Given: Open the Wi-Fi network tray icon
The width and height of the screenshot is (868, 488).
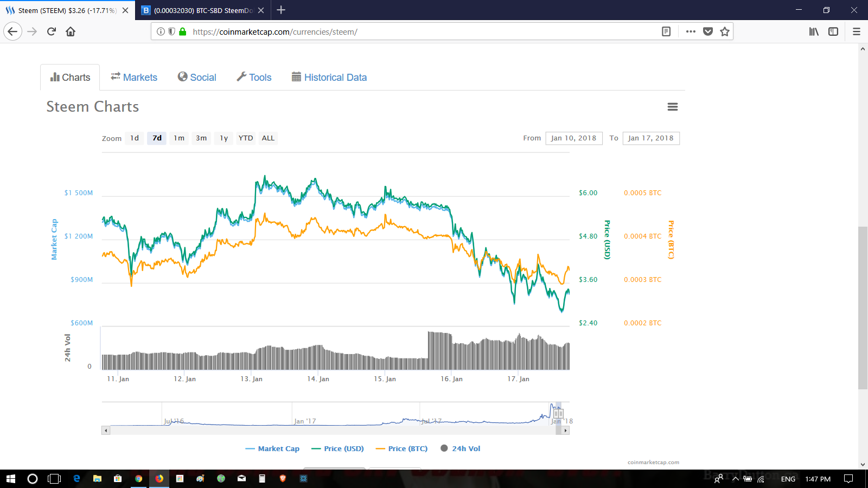Looking at the screenshot, I should [761, 479].
